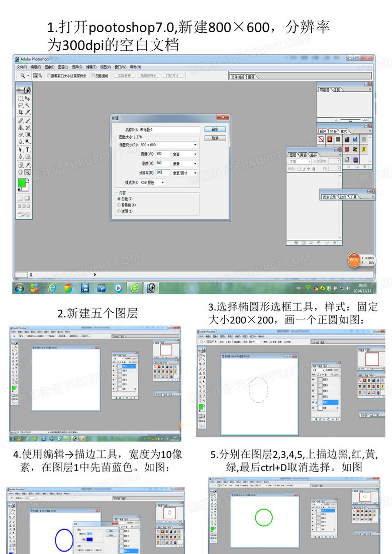Image resolution: width=392 pixels, height=554 pixels.
Task: Select the History Brush tool in step 1 toolbox
Action: tap(28, 128)
